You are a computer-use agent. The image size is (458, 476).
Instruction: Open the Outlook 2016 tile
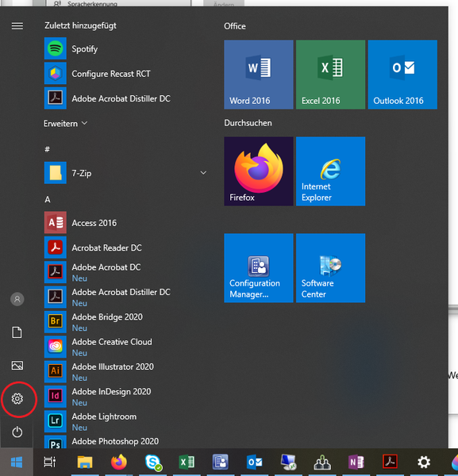pyautogui.click(x=402, y=75)
